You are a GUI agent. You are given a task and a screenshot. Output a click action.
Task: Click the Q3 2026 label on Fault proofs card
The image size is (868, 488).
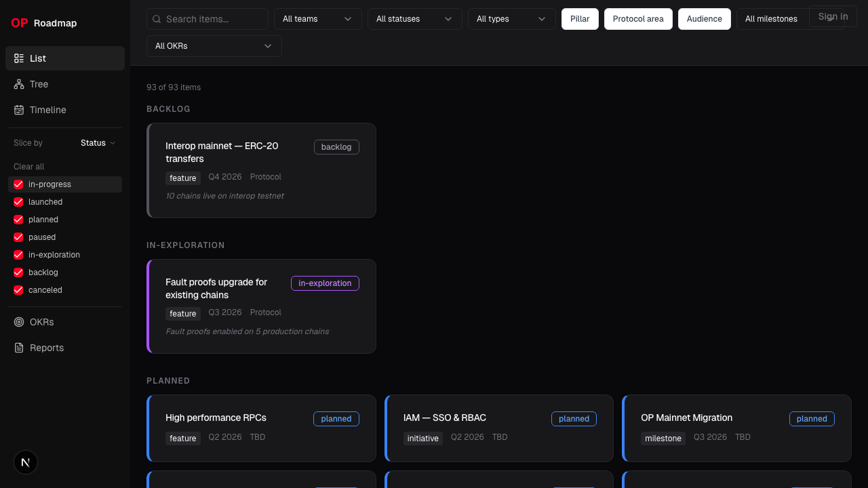225,312
